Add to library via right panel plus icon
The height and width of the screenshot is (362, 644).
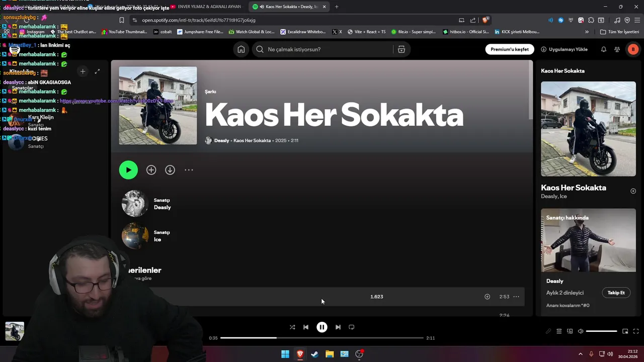click(633, 191)
